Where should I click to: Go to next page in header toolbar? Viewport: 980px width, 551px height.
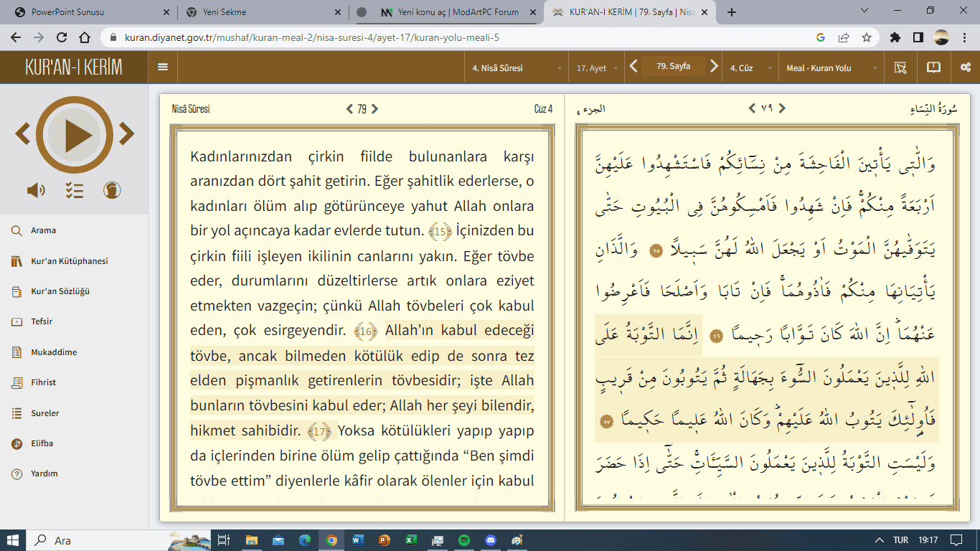pyautogui.click(x=714, y=67)
